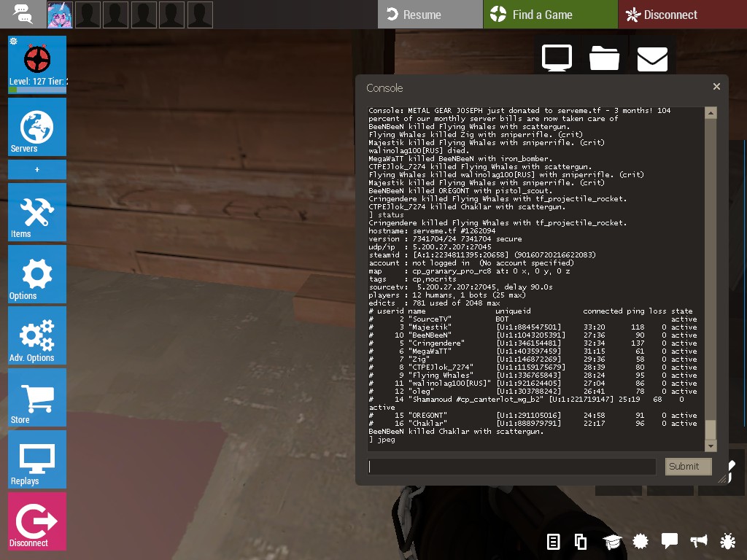Image resolution: width=747 pixels, height=560 pixels.
Task: Click the bug report icon
Action: coord(727,541)
